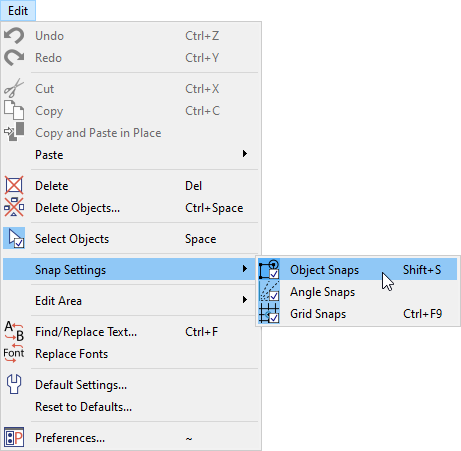461x451 pixels.
Task: Expand the Edit Area submenu arrow
Action: click(x=245, y=300)
